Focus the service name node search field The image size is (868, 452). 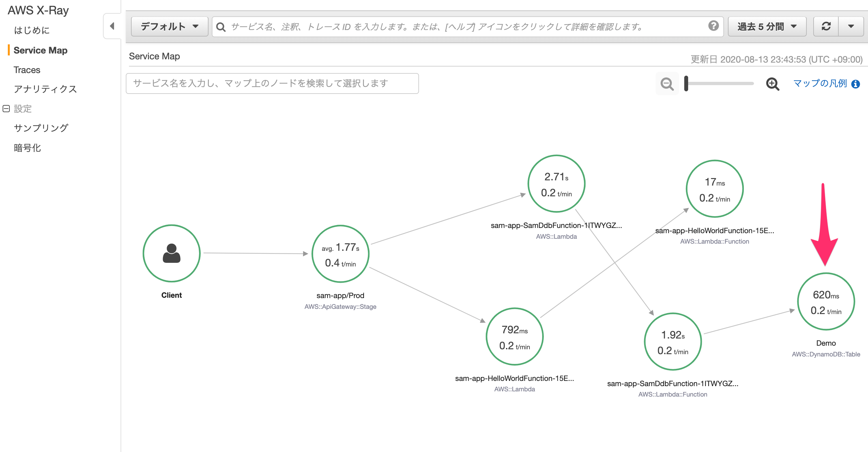(272, 83)
